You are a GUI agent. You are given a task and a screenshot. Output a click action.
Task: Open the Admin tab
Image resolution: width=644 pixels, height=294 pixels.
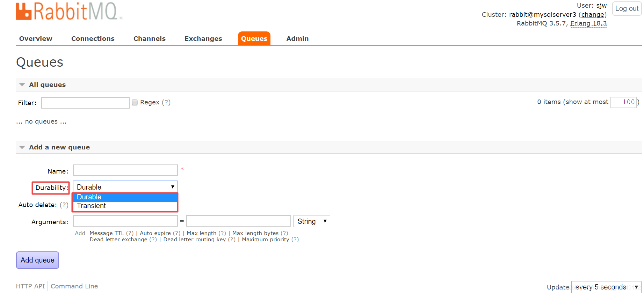297,39
